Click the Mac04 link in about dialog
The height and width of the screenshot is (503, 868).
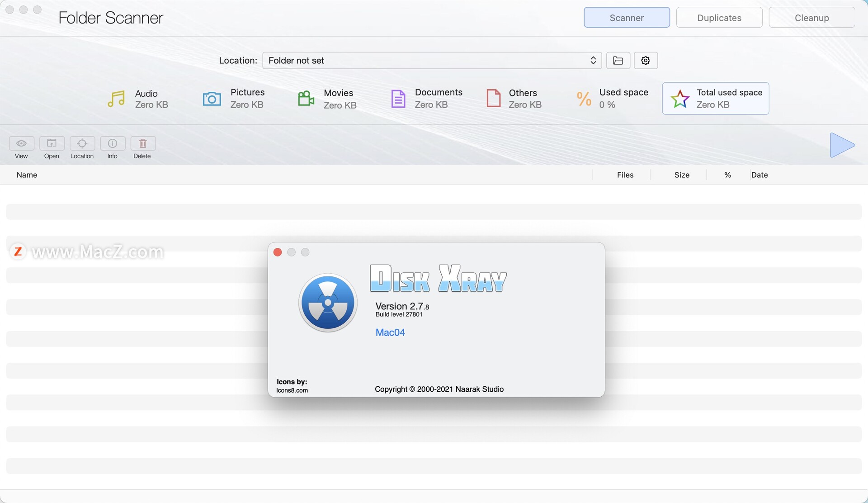(x=390, y=332)
